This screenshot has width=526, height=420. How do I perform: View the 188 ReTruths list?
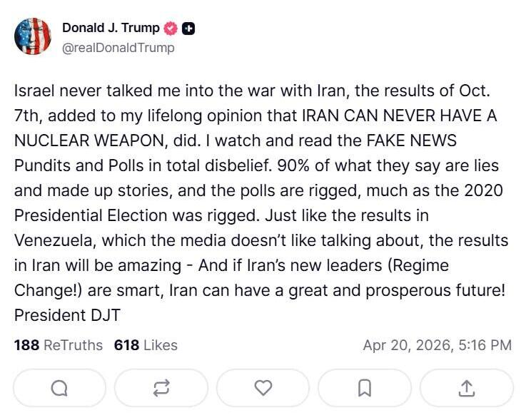pyautogui.click(x=58, y=345)
